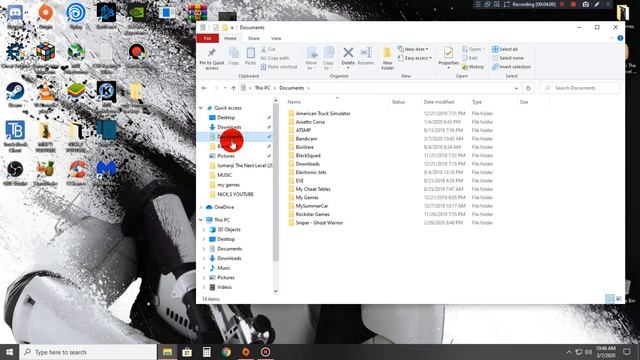Expand 3D Objects under This PC
Image resolution: width=640 pixels, height=360 pixels.
click(x=204, y=230)
